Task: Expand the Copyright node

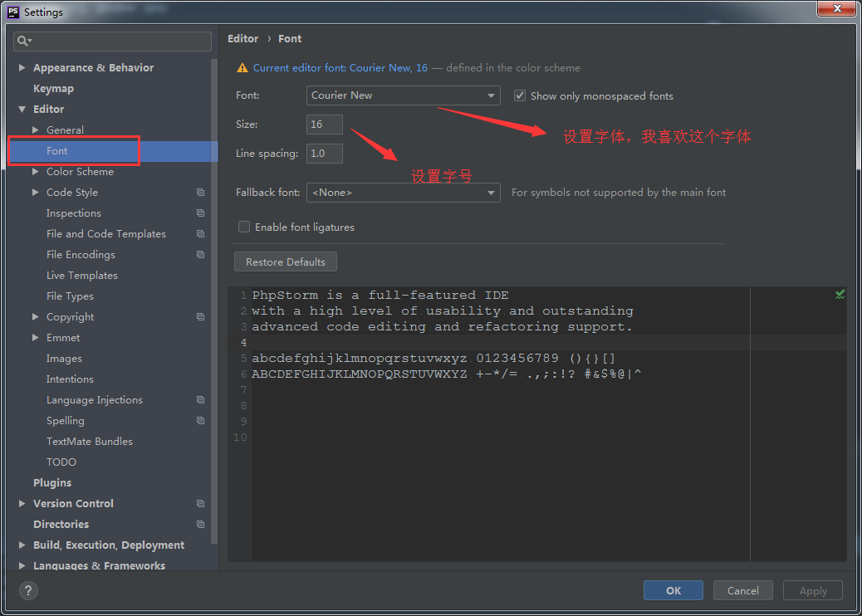Action: click(35, 317)
